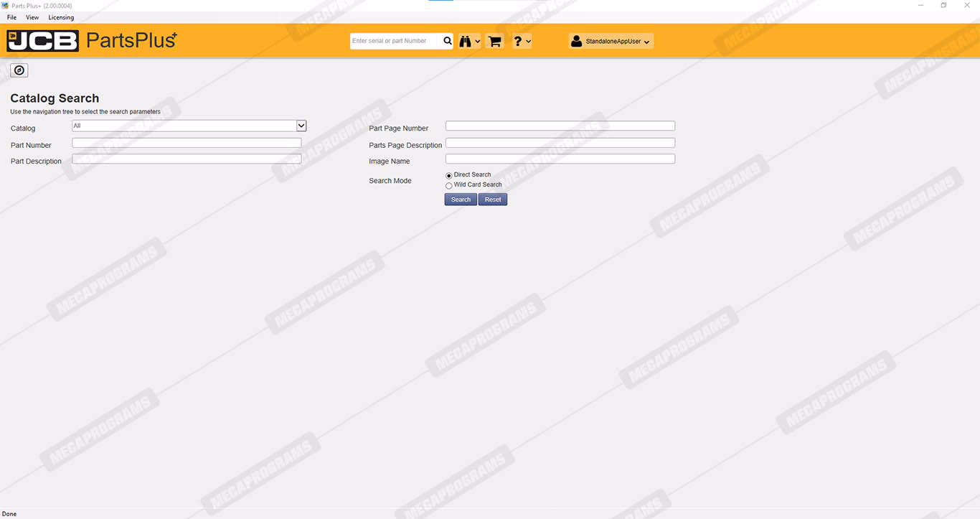Click the Done status bar text

click(x=9, y=514)
